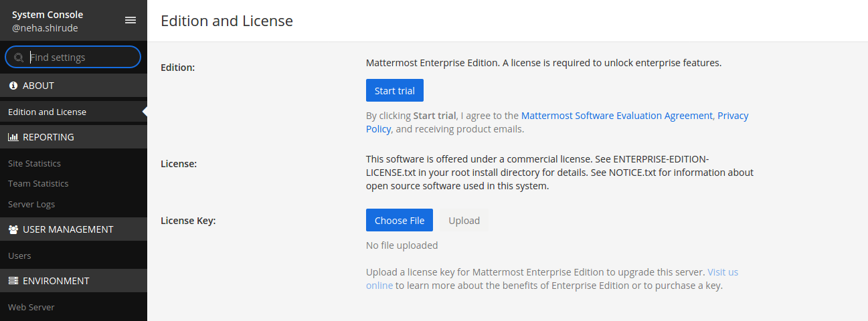
Task: Click the magnifier icon in search box
Action: pyautogui.click(x=19, y=58)
